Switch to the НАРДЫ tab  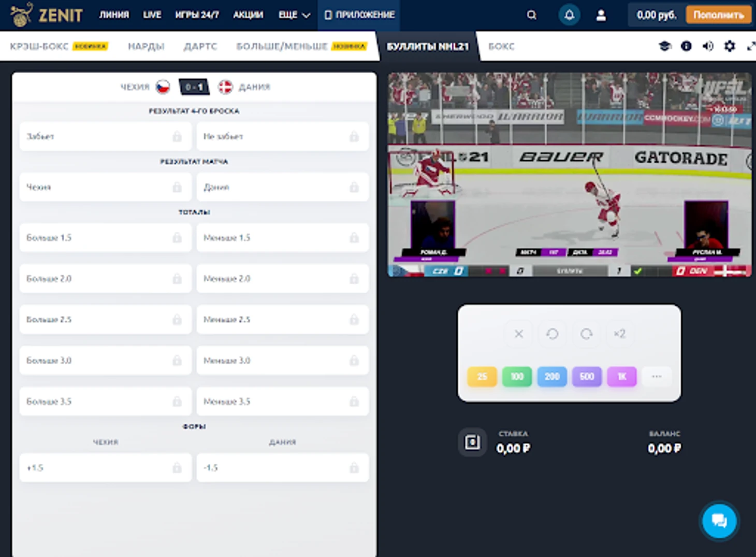pos(146,47)
